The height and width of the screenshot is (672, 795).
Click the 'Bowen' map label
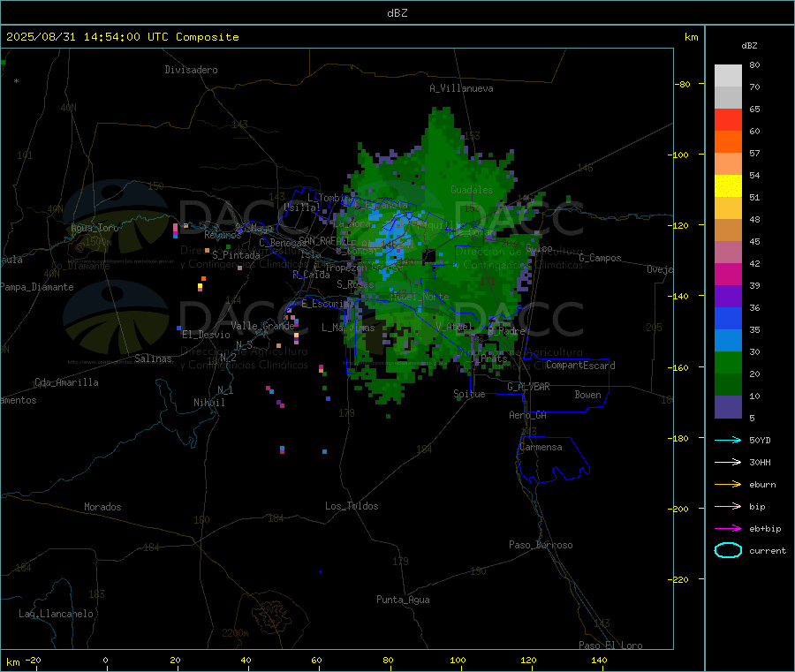(x=587, y=394)
